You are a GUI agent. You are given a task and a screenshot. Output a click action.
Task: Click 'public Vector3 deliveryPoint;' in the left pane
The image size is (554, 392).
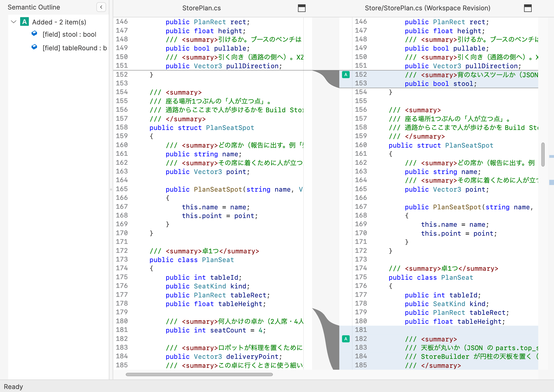tap(224, 357)
